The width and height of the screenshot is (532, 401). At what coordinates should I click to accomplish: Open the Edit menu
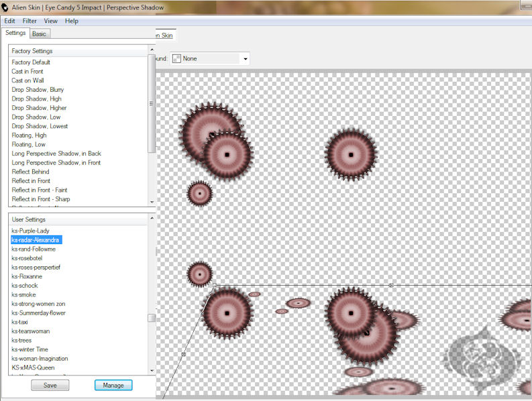coord(9,21)
